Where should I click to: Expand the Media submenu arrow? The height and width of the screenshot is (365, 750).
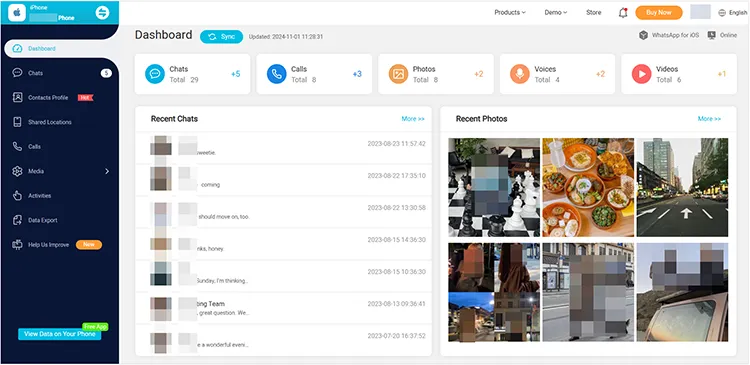coord(107,171)
